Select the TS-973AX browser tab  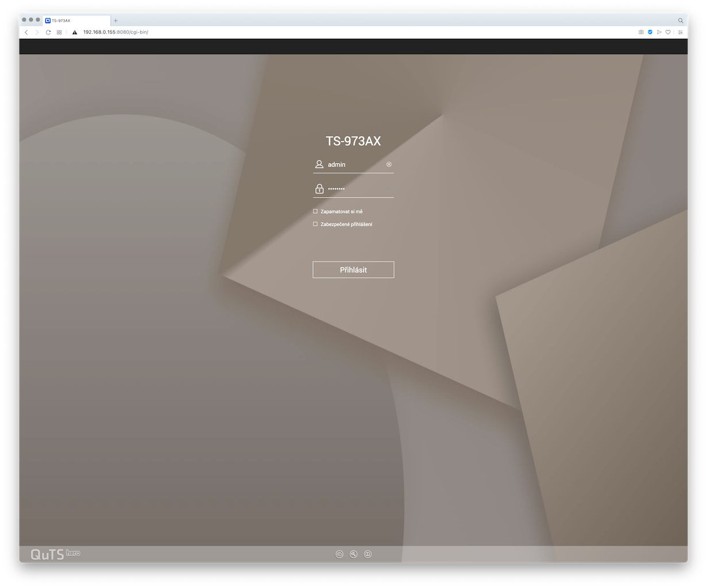[75, 20]
